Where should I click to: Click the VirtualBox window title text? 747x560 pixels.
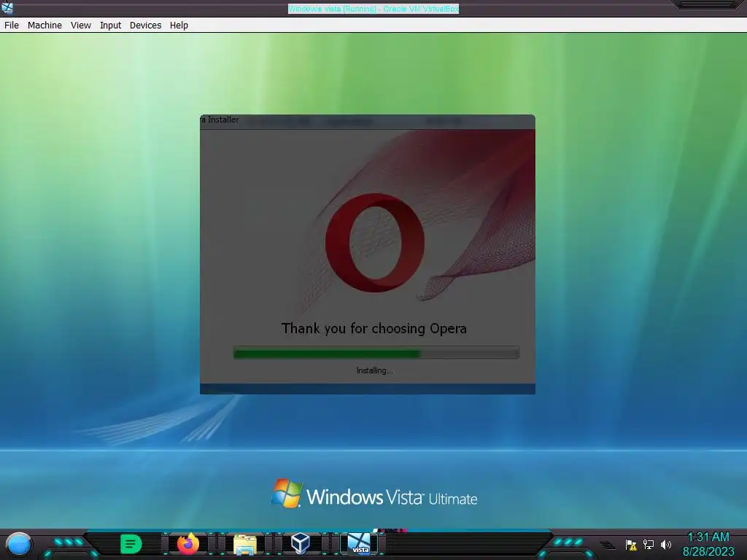tap(373, 9)
